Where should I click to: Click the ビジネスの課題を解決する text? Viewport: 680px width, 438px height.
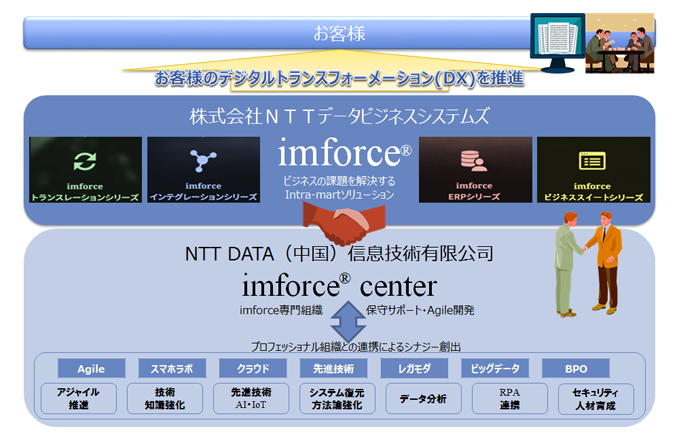tap(339, 181)
